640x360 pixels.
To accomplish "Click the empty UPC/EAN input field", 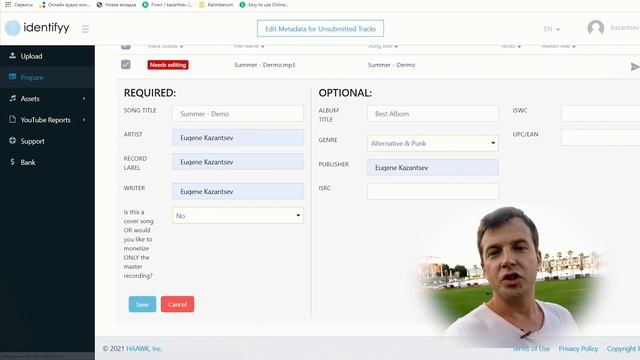I will tap(600, 138).
